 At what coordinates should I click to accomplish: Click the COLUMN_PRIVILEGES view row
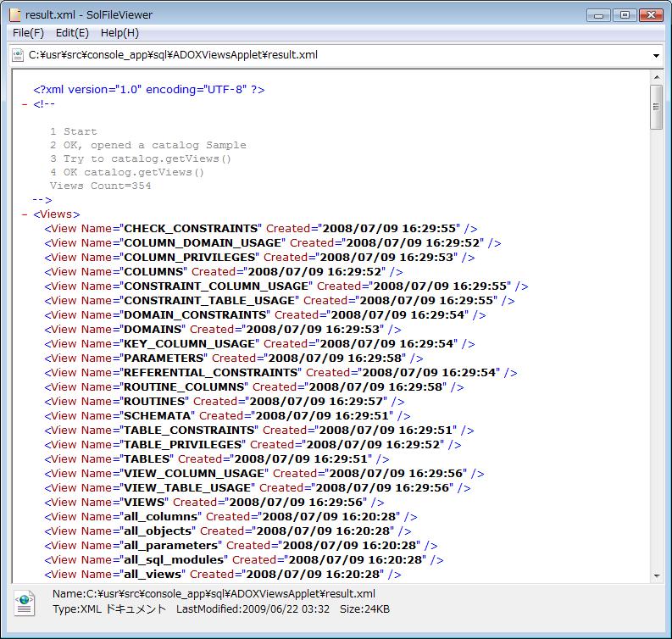coord(259,258)
